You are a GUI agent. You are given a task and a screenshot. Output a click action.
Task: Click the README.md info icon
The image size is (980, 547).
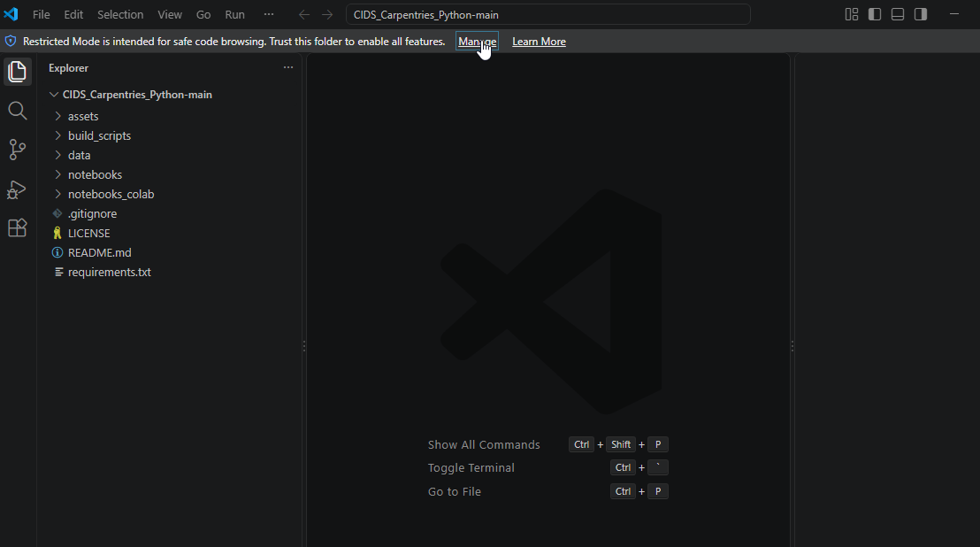[57, 252]
